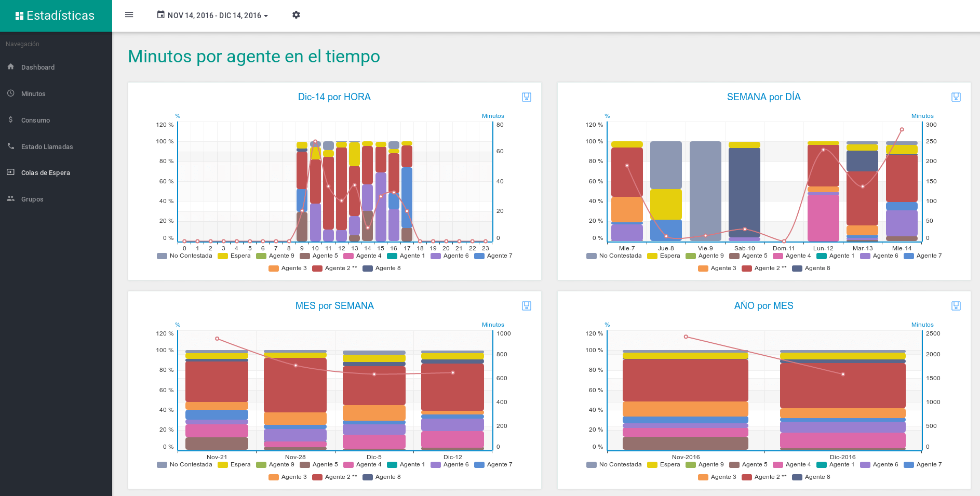
Task: Toggle Agente 5 legend in Dic-14 por HORA chart
Action: (x=319, y=256)
